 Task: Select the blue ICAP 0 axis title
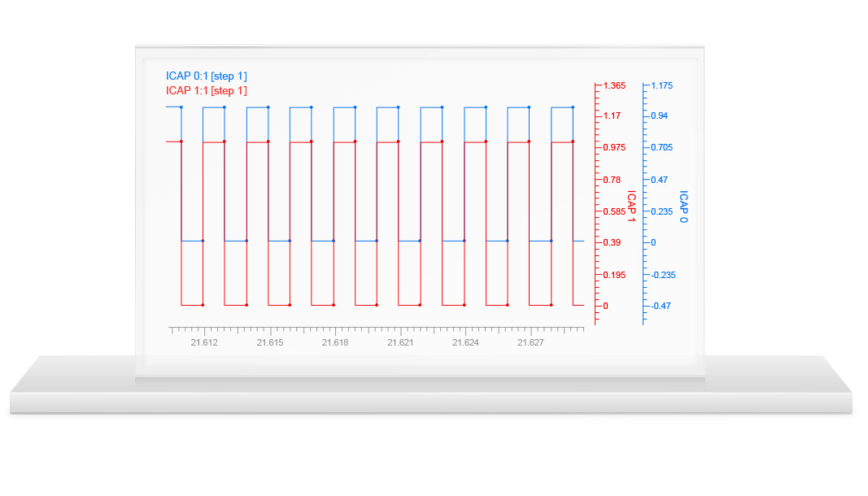[x=683, y=207]
